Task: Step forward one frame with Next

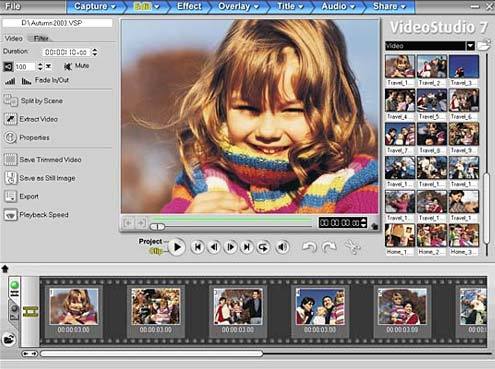Action: pos(230,247)
